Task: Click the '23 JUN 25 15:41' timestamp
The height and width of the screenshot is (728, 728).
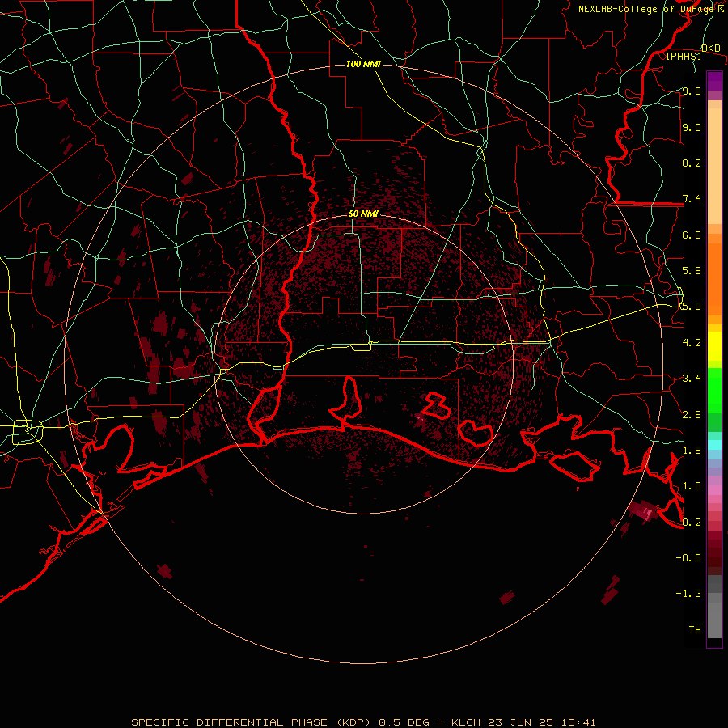Action: 542,722
